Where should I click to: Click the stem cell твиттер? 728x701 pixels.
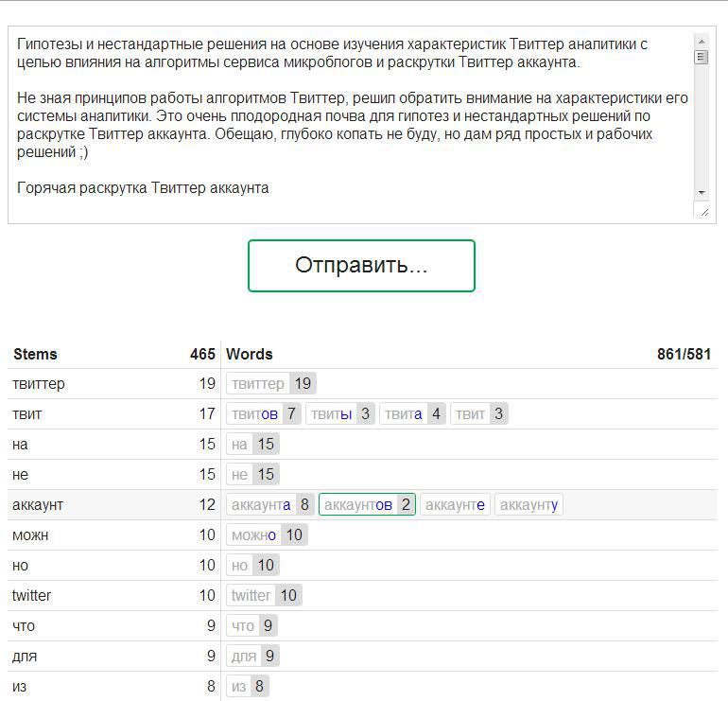39,384
